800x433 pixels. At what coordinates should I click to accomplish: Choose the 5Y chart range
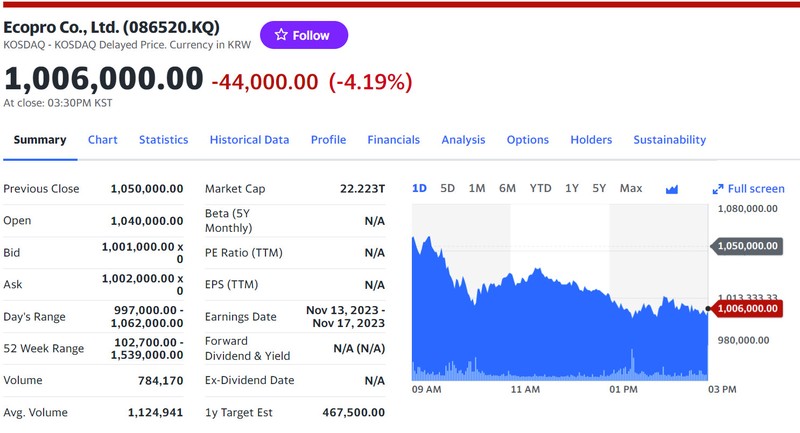(x=599, y=188)
